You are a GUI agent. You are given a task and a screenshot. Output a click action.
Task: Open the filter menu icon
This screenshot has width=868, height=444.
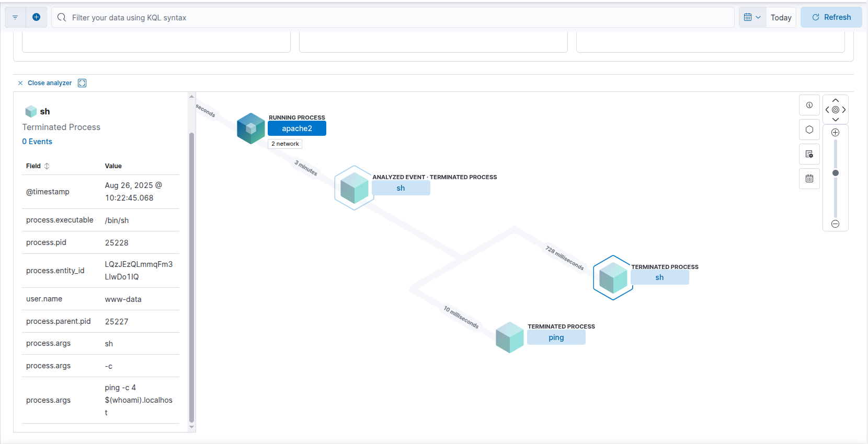coord(15,17)
